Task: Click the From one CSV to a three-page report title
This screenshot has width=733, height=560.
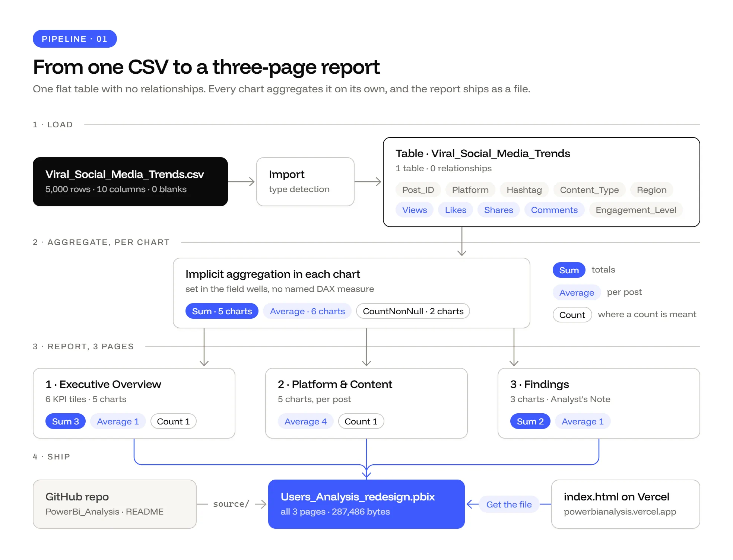Action: coord(206,67)
